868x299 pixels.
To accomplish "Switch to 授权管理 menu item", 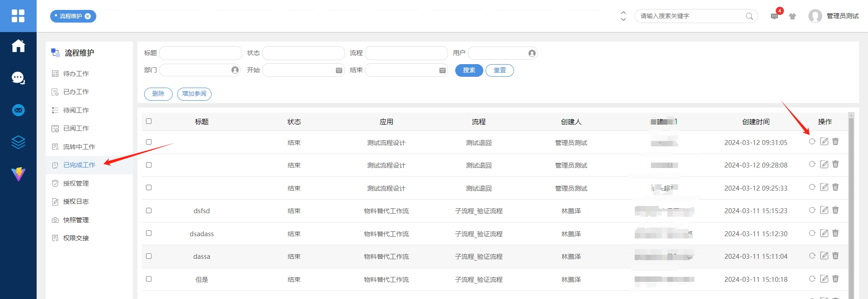I will pos(76,183).
